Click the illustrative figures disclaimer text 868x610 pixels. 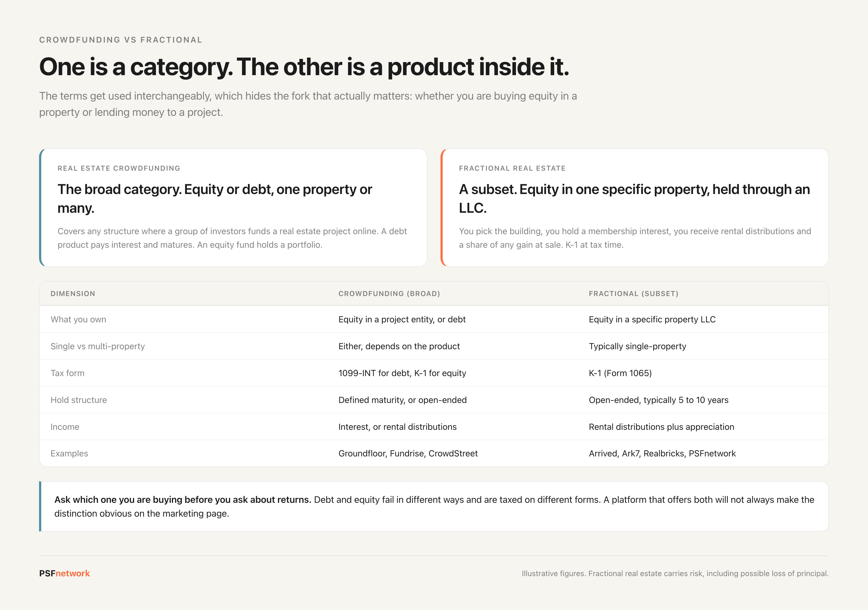point(675,573)
